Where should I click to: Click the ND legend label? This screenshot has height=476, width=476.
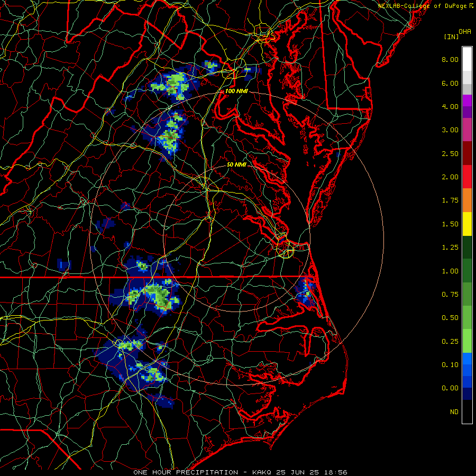point(454,412)
